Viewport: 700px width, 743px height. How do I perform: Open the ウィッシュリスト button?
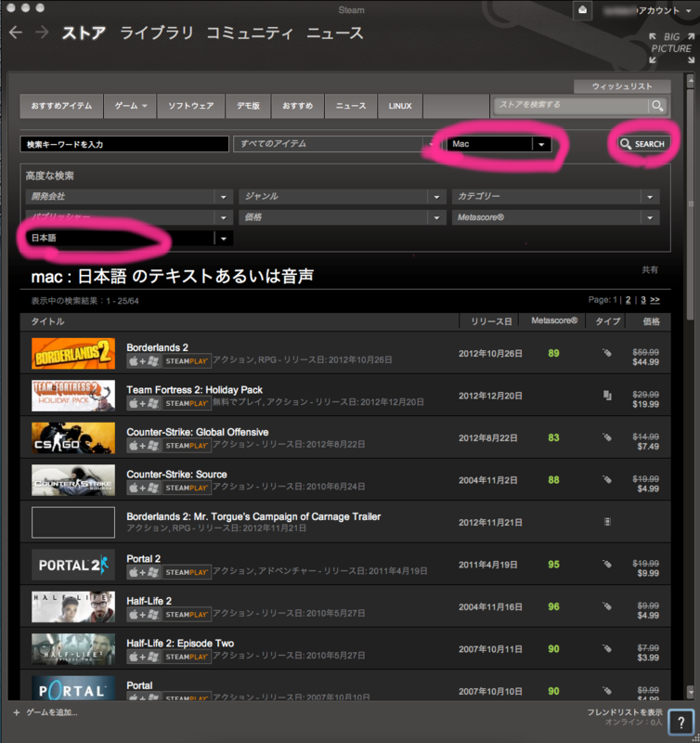622,86
